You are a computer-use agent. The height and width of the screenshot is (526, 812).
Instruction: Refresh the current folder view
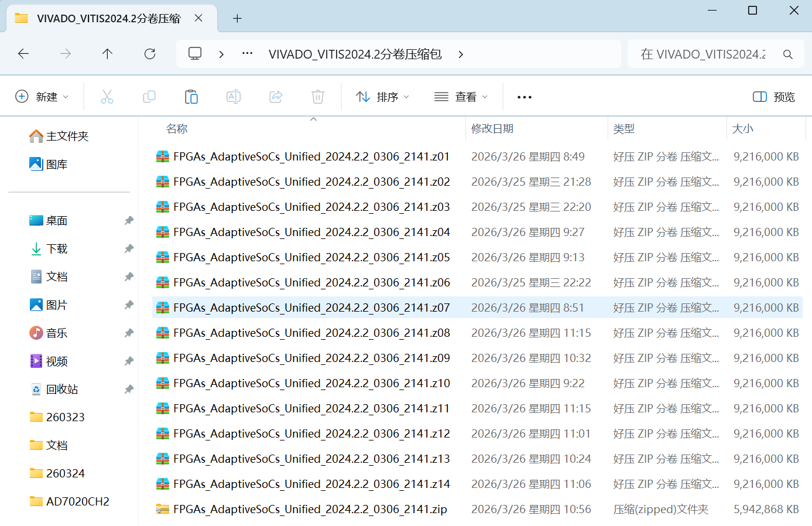tap(150, 54)
